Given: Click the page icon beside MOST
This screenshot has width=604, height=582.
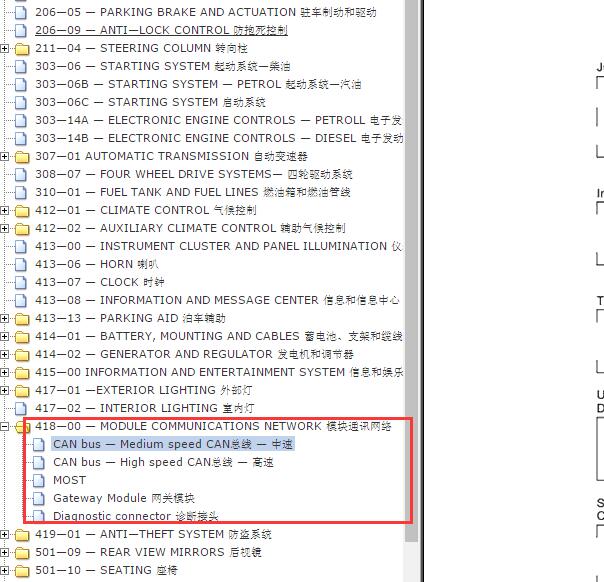Looking at the screenshot, I should (39, 480).
